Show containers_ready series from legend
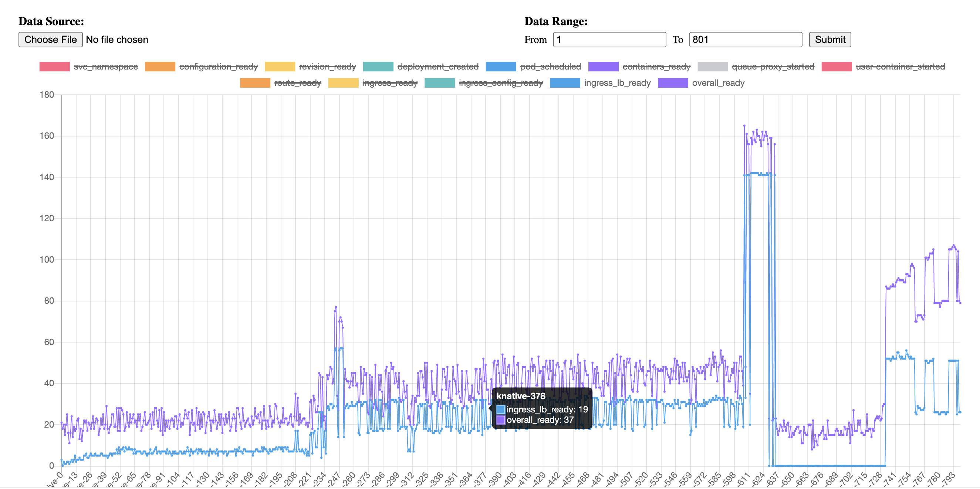Screen dimensions: 980x489 pos(656,67)
